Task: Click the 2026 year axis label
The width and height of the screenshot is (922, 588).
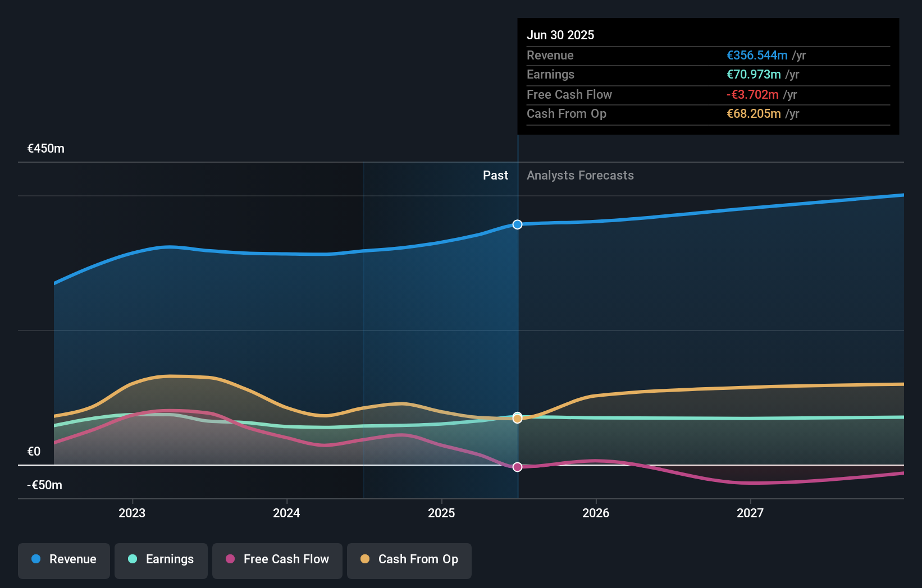Action: point(596,512)
